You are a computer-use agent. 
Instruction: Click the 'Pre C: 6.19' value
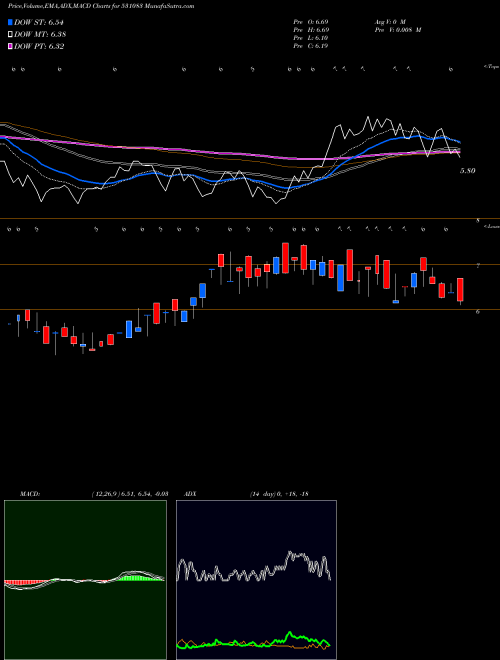point(311,46)
